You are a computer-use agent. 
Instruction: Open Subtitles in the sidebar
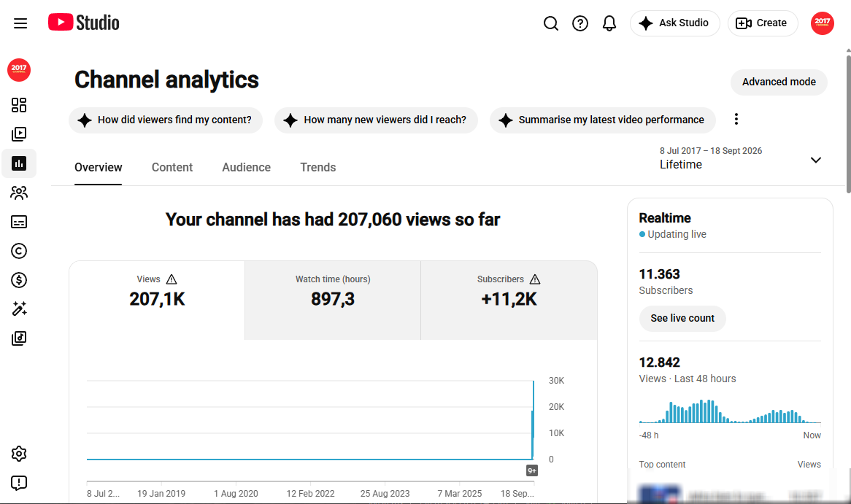(19, 222)
